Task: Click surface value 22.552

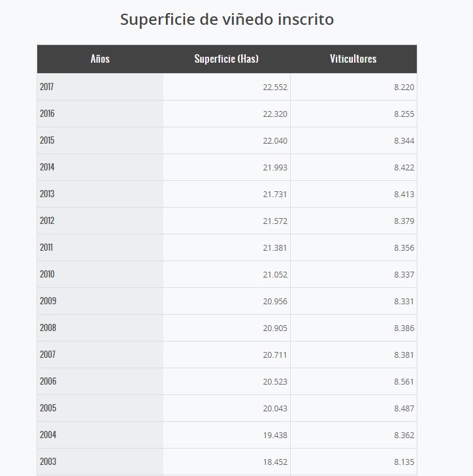Action: coord(275,87)
